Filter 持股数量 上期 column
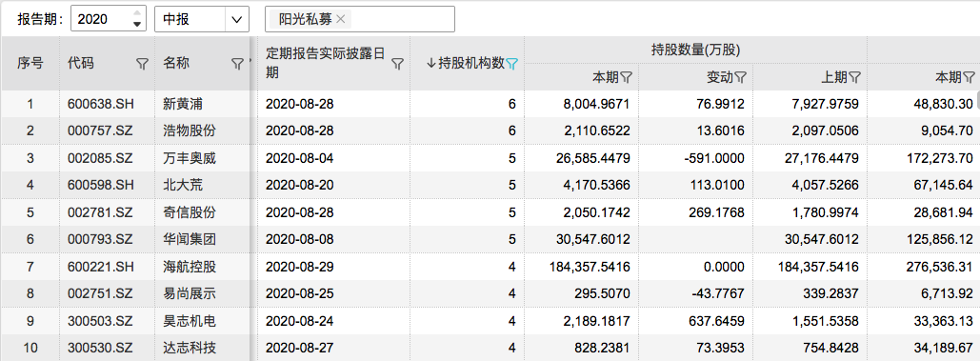Viewport: 980px width, 361px height. 854,77
